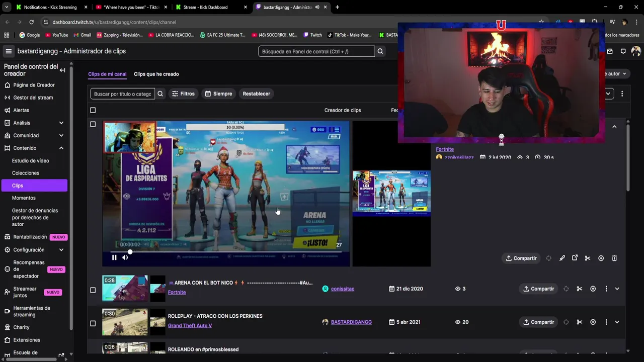This screenshot has height=362, width=644.
Task: Toggle checkbox of the expanded Fortnite clip
Action: pos(93,124)
